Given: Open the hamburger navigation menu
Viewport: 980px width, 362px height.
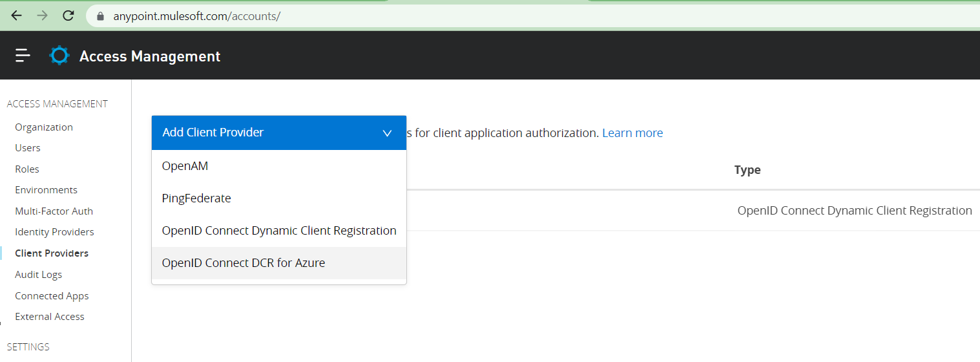Looking at the screenshot, I should point(23,56).
